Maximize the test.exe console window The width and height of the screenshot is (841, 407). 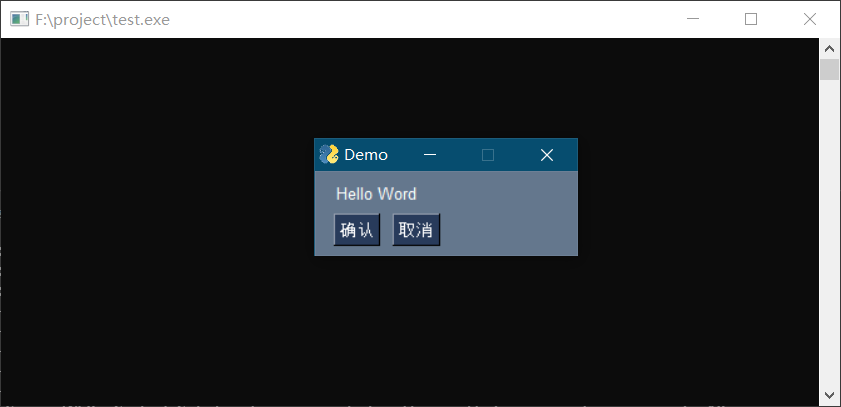point(751,19)
